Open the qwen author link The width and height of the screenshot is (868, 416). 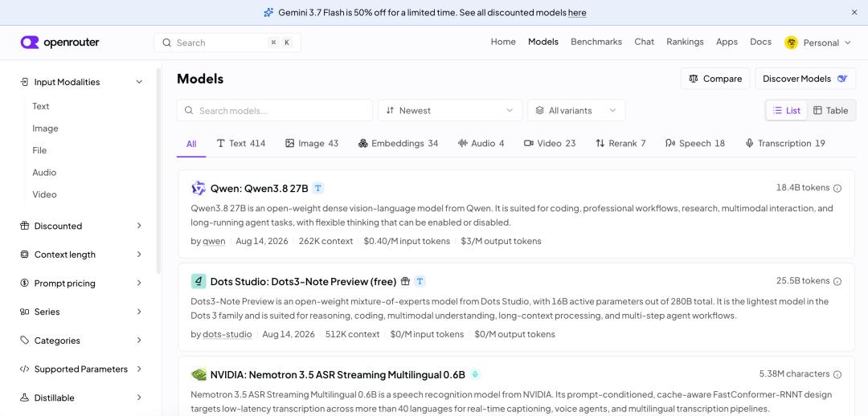click(214, 241)
